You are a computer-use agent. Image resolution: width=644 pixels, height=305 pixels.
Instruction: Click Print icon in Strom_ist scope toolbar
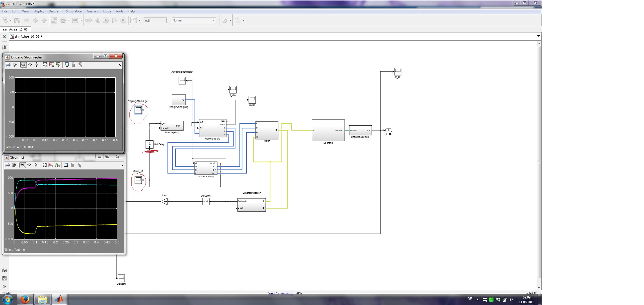[x=7, y=165]
